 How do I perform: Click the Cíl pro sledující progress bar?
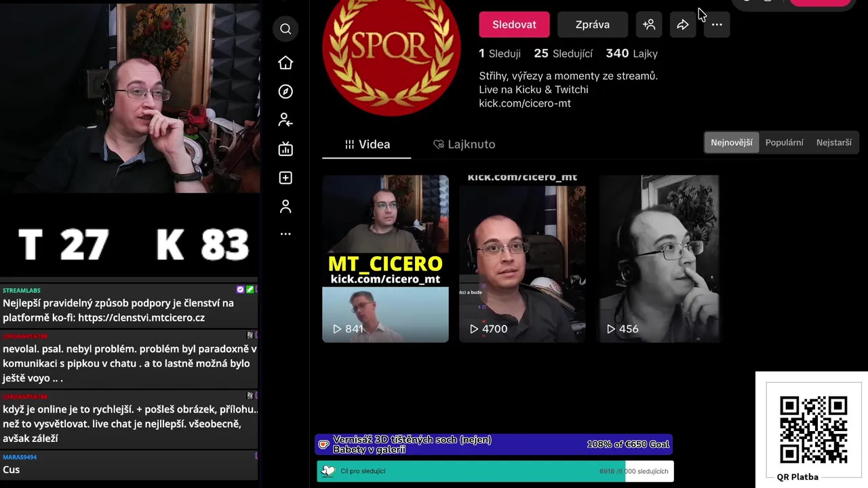(495, 471)
